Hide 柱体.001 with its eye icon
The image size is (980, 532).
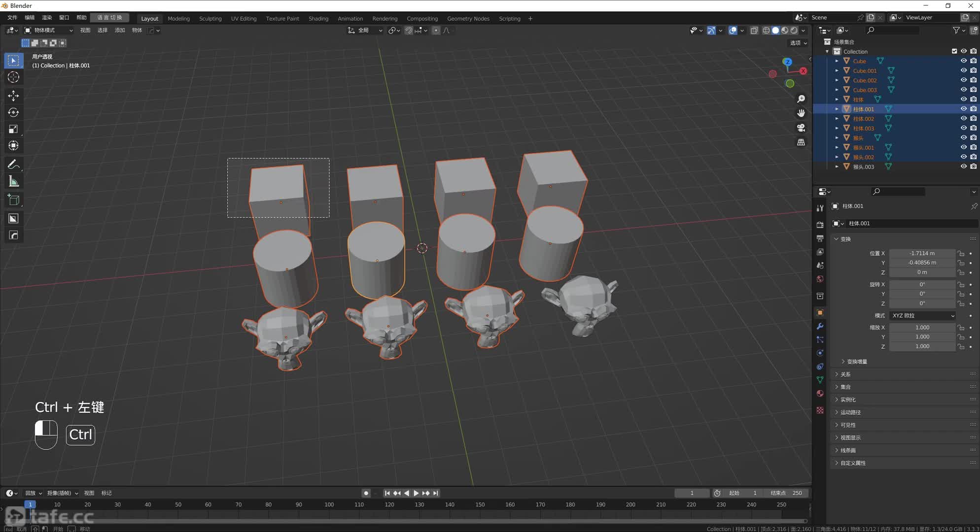pyautogui.click(x=964, y=109)
